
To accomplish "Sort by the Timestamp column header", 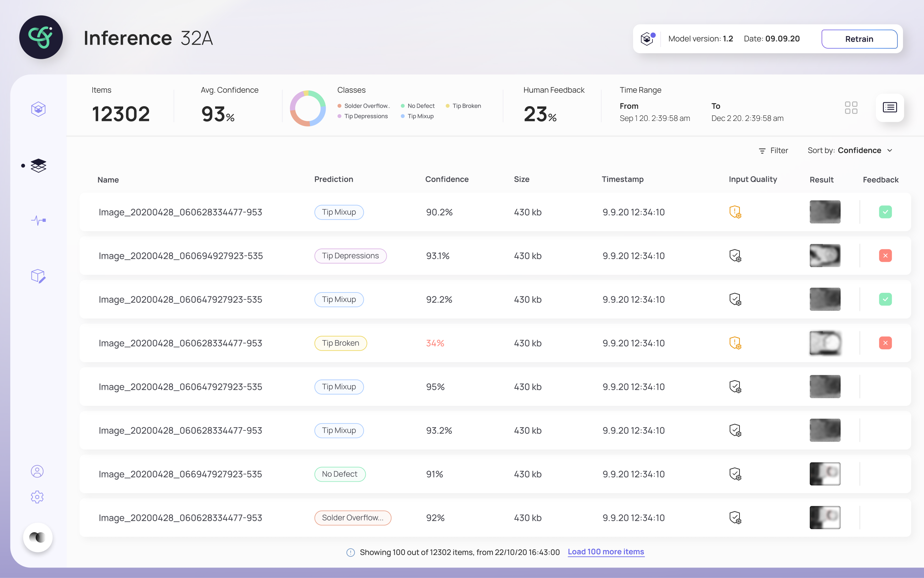I will [622, 179].
